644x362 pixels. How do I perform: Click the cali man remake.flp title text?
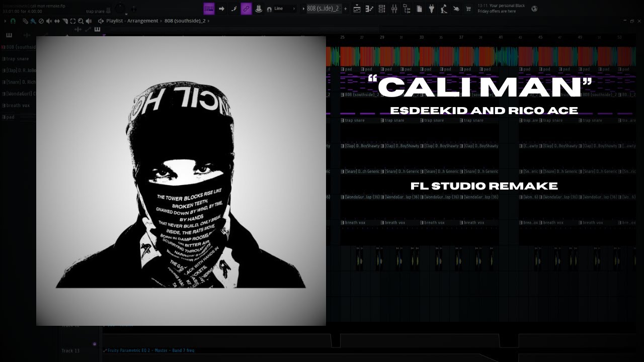(x=47, y=6)
